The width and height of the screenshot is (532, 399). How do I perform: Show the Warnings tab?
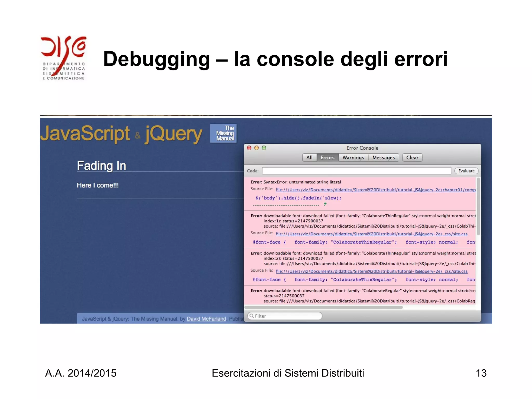point(353,157)
